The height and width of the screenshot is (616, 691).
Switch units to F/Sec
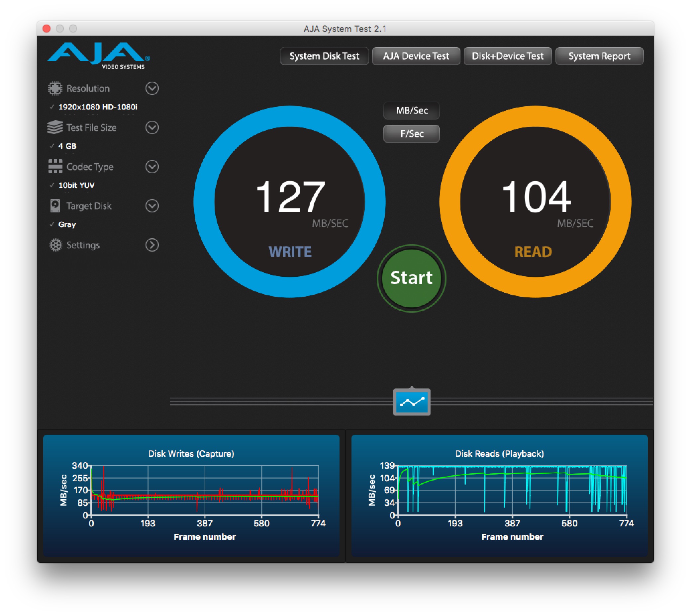412,134
